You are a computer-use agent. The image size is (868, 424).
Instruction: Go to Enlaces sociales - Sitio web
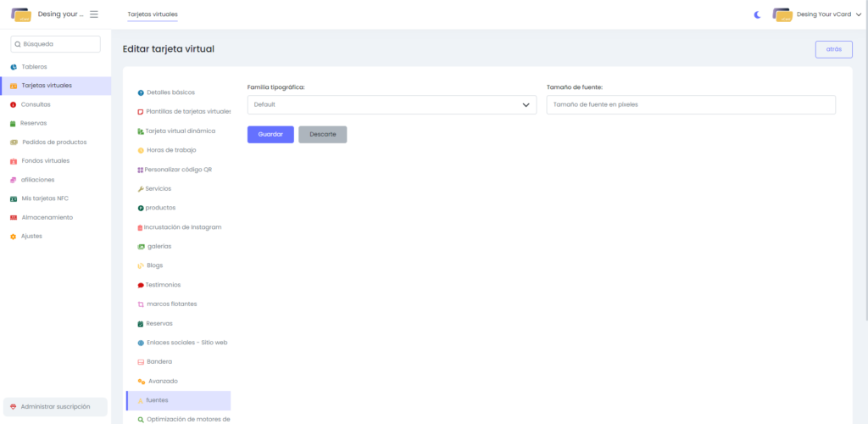[x=186, y=343]
